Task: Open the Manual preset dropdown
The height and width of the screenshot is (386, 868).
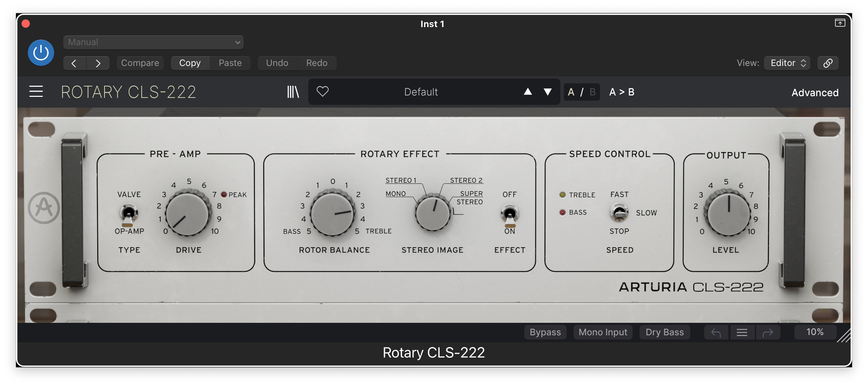Action: coord(153,42)
